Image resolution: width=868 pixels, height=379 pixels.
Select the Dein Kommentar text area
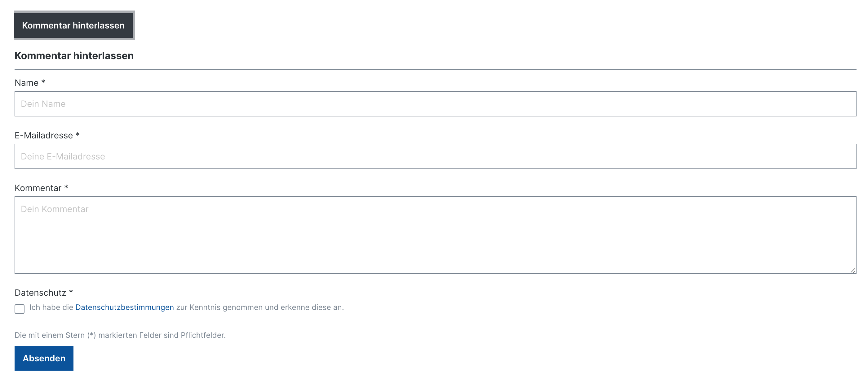coord(435,235)
